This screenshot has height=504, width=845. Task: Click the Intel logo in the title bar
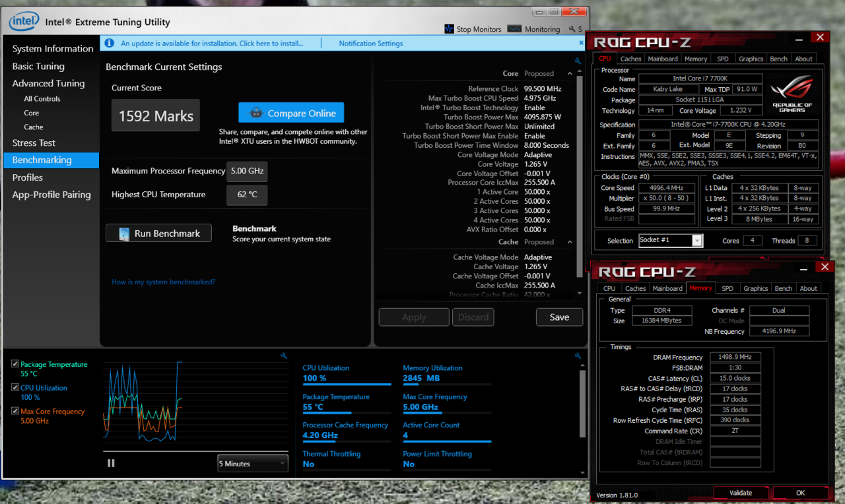[24, 22]
